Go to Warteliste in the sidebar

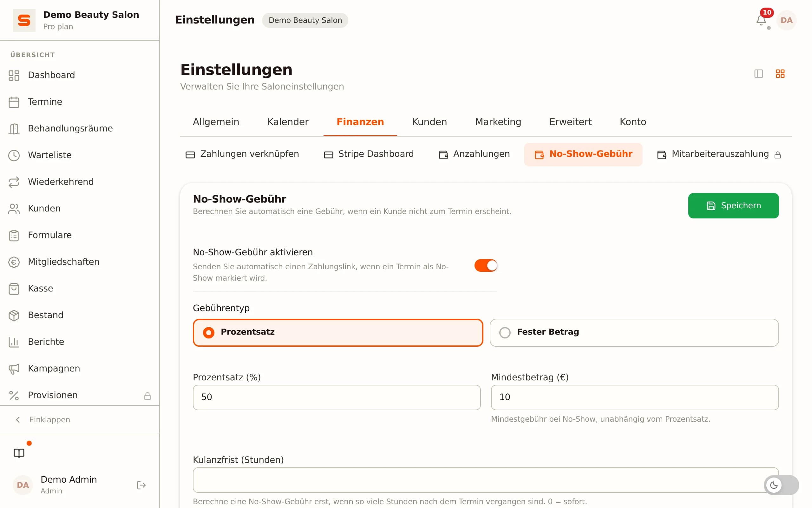click(80, 155)
